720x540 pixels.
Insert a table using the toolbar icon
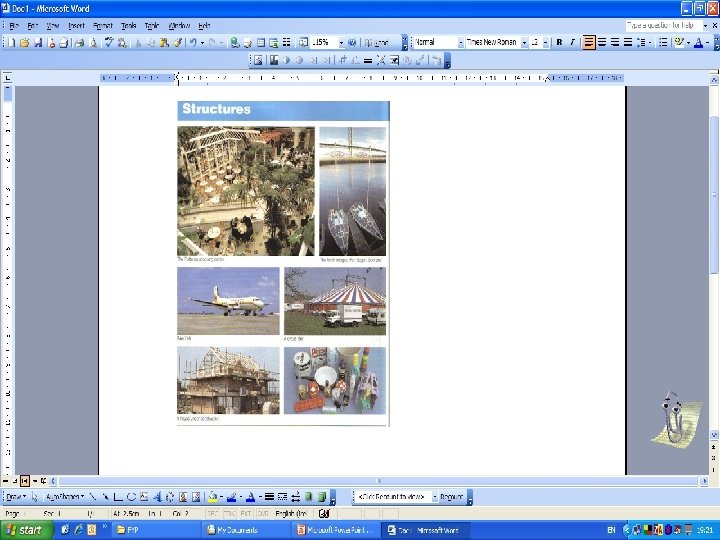(x=261, y=43)
